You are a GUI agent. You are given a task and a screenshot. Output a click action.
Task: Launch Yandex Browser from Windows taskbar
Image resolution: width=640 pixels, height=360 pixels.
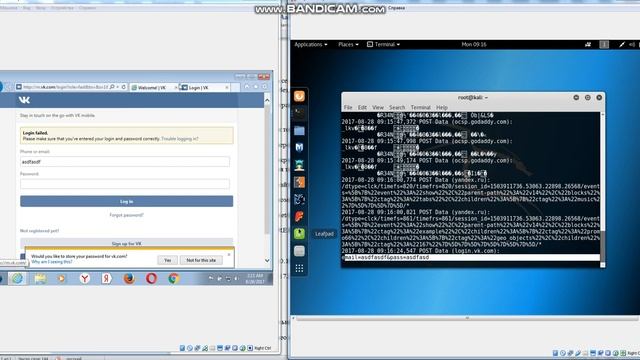[84, 279]
